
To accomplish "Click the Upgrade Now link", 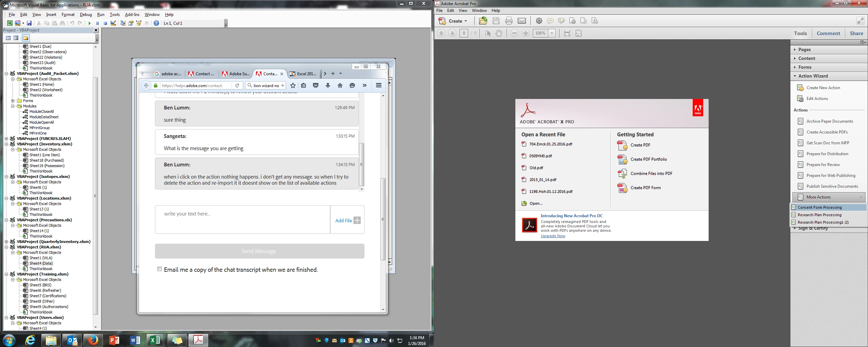I will click(553, 236).
